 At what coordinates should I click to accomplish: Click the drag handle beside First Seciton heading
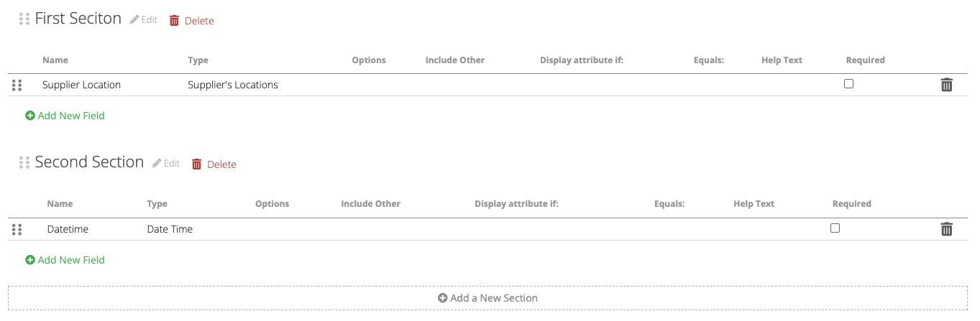click(24, 19)
